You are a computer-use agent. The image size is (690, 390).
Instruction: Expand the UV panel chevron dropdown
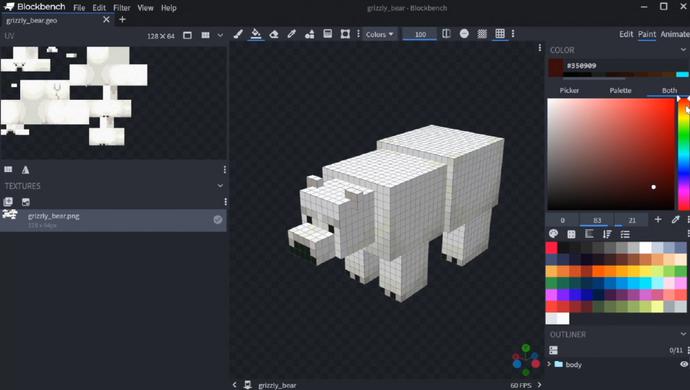[220, 35]
